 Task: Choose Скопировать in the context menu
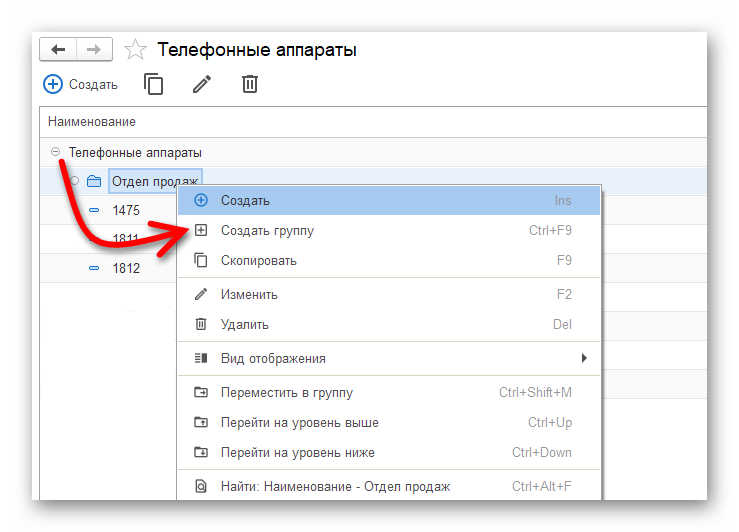pos(389,261)
